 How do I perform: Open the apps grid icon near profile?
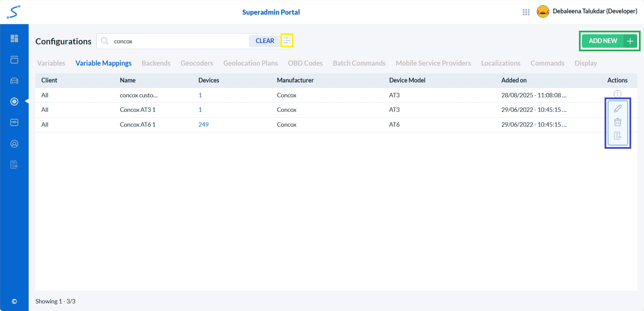click(x=526, y=11)
